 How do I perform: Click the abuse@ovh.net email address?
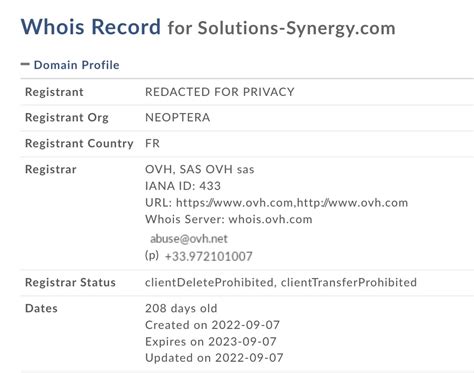(189, 239)
